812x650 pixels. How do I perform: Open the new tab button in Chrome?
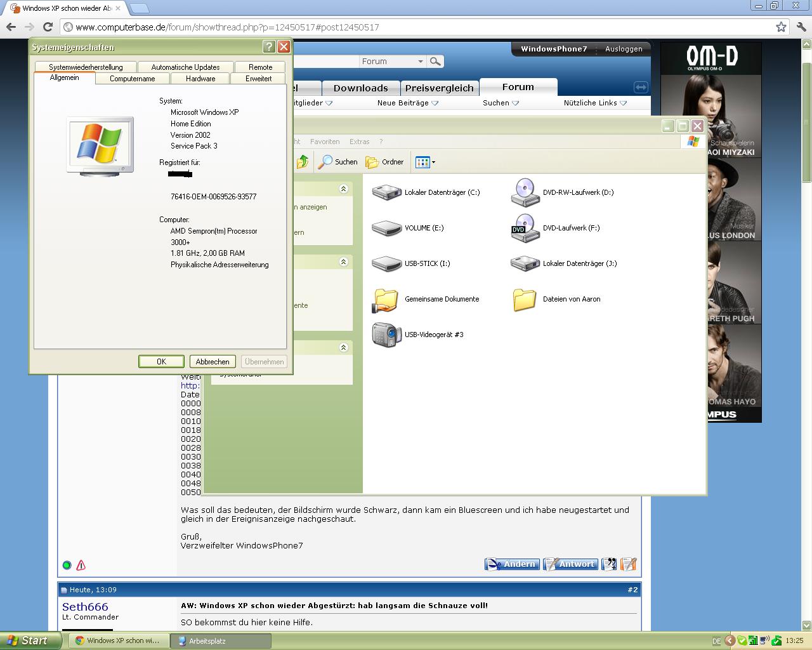[139, 8]
